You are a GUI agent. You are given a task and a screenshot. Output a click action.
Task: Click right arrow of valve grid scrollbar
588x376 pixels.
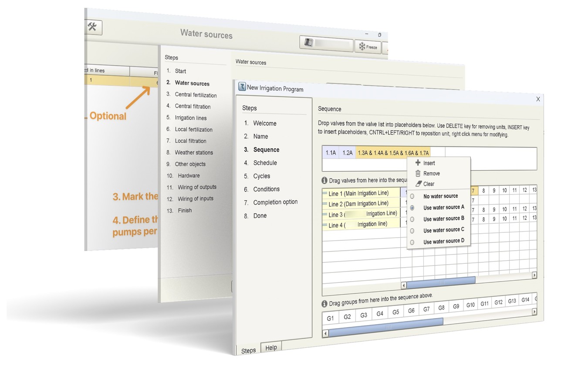point(534,275)
